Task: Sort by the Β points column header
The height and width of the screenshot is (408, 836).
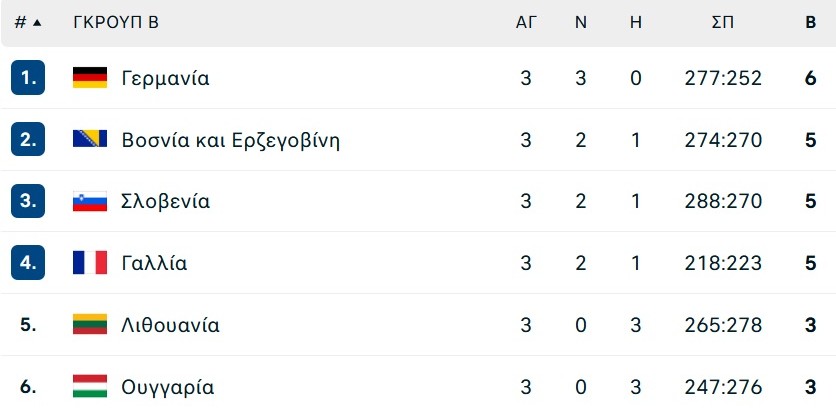Action: click(x=810, y=22)
